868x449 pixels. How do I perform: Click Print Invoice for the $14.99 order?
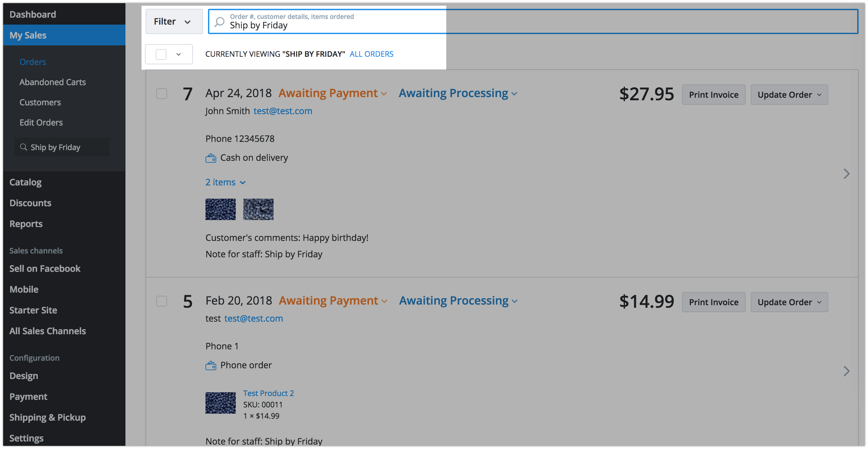click(714, 302)
